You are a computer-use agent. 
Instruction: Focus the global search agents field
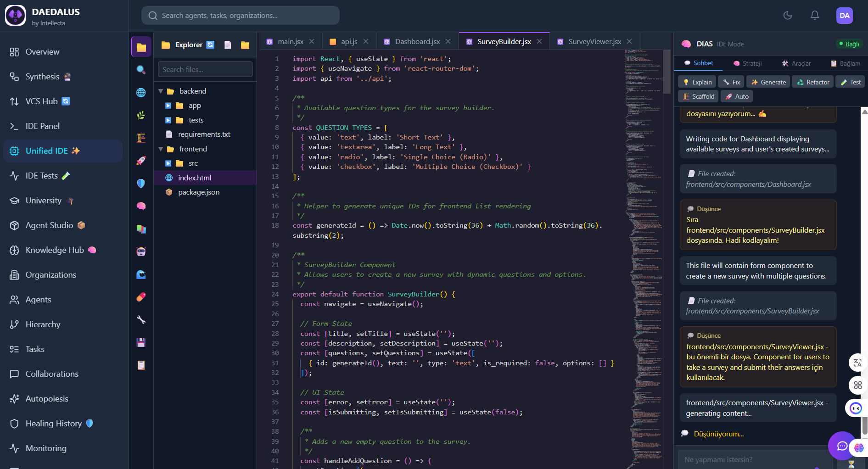point(241,16)
